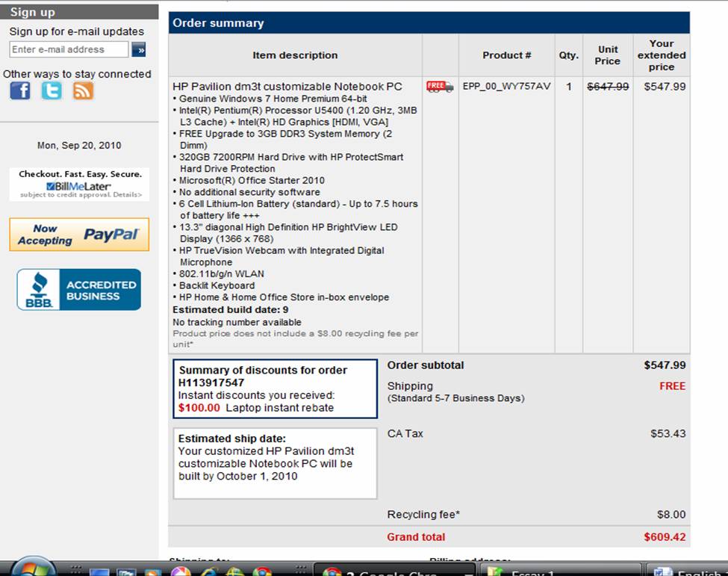Click the Recycling fee amount $8.00
728x576 pixels.
tap(671, 514)
